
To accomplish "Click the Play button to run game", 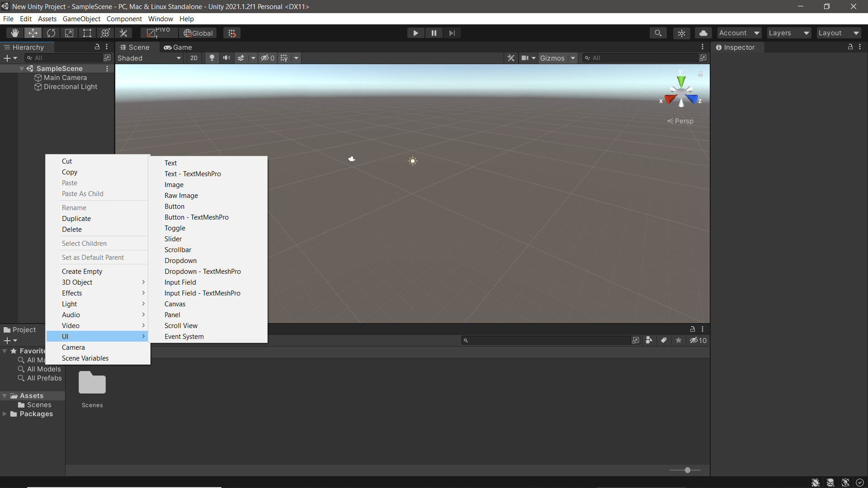I will click(416, 33).
